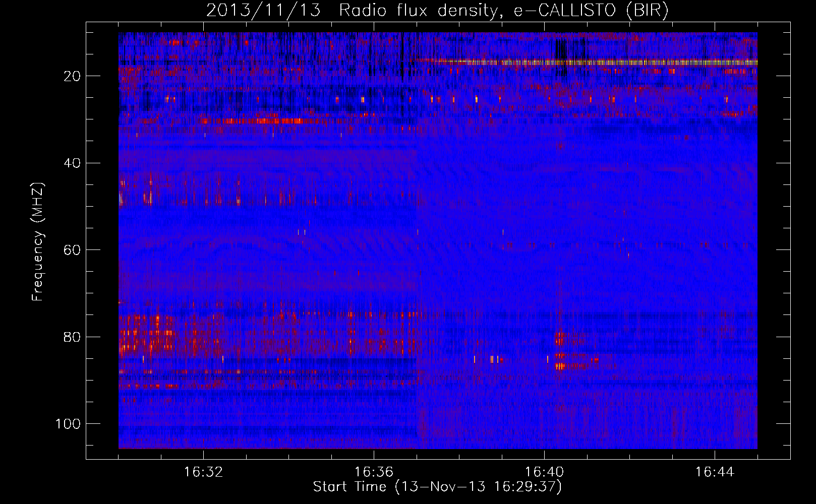Image resolution: width=816 pixels, height=504 pixels.
Task: Select the 16:44 time tick label
Action: 715,472
